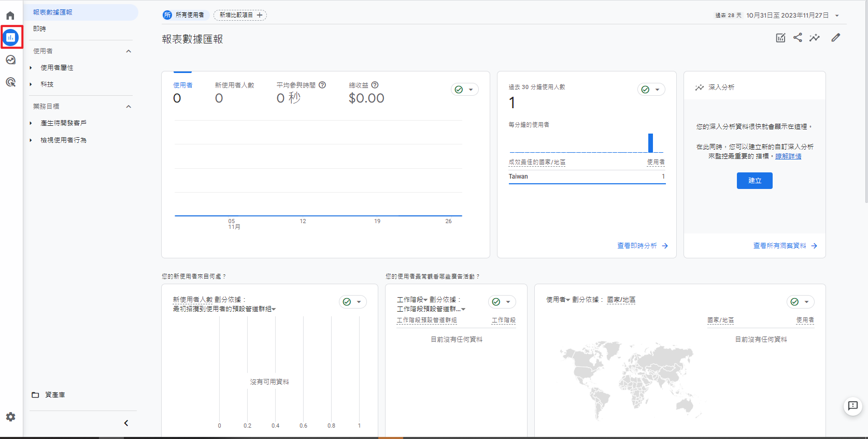The height and width of the screenshot is (439, 868).
Task: Expand 使用者屬性 tree item
Action: coord(31,68)
